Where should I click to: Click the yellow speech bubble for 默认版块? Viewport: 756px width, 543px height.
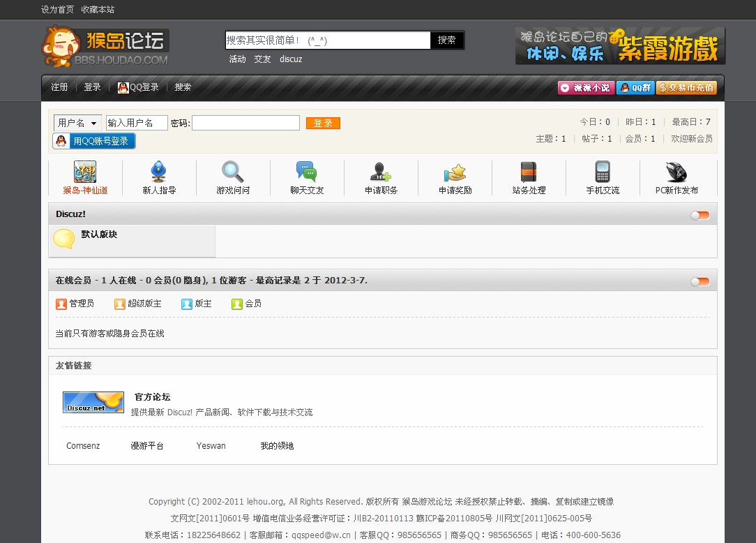coord(63,239)
